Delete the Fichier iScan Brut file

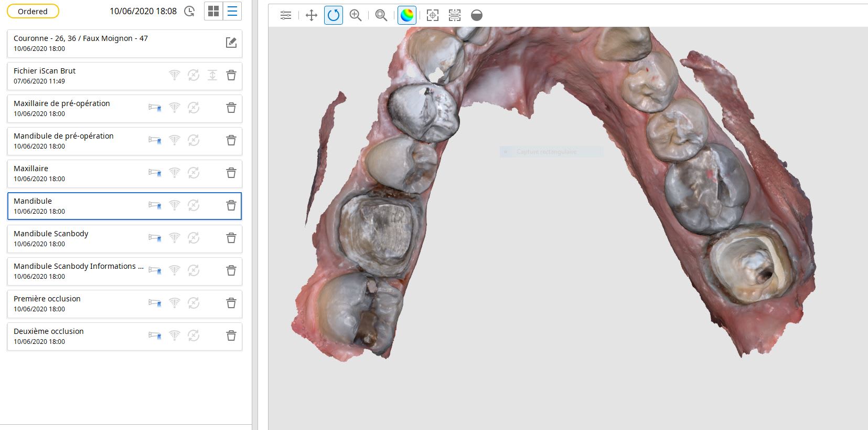231,76
